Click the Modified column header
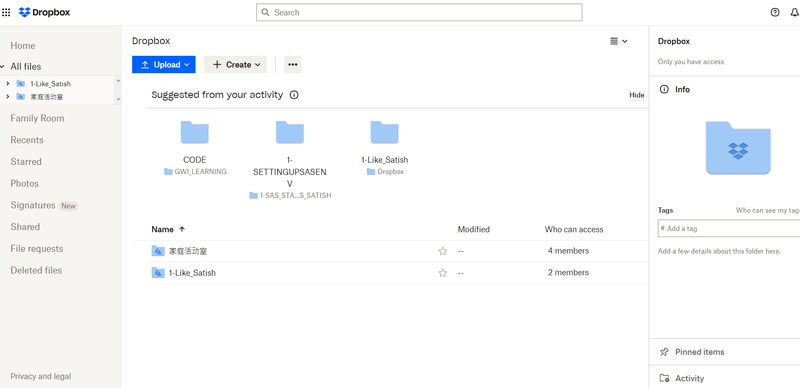Viewport: 800px width, 388px height. pyautogui.click(x=473, y=230)
